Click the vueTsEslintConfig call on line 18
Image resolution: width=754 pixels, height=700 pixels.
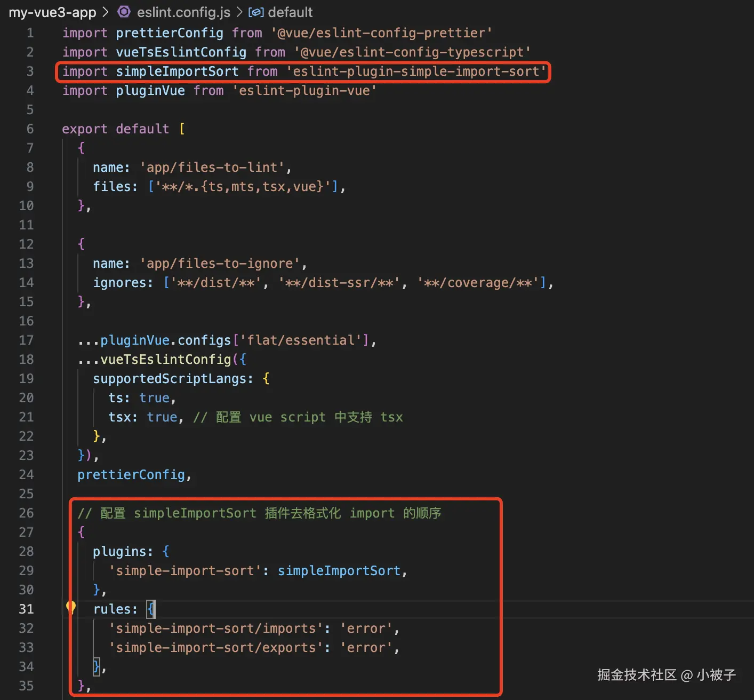(x=165, y=360)
